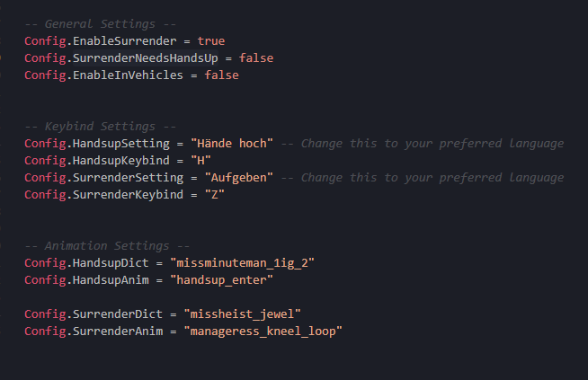Click the Keybind Settings comment line
The width and height of the screenshot is (588, 380).
pyautogui.click(x=100, y=127)
